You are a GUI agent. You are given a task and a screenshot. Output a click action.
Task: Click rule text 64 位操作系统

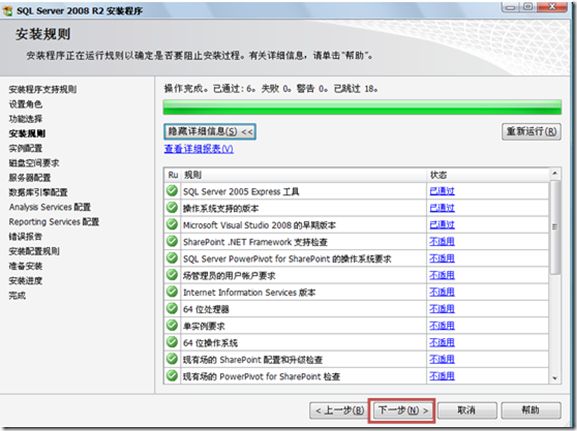(210, 343)
